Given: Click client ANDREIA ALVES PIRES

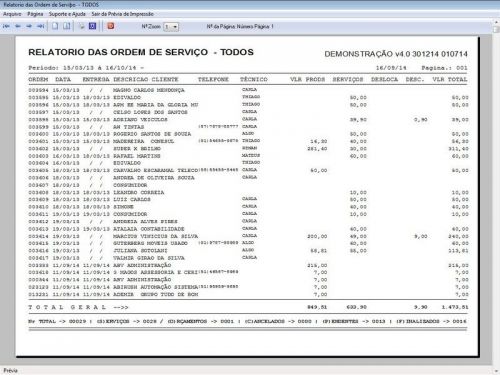Looking at the screenshot, I should pos(145,222).
